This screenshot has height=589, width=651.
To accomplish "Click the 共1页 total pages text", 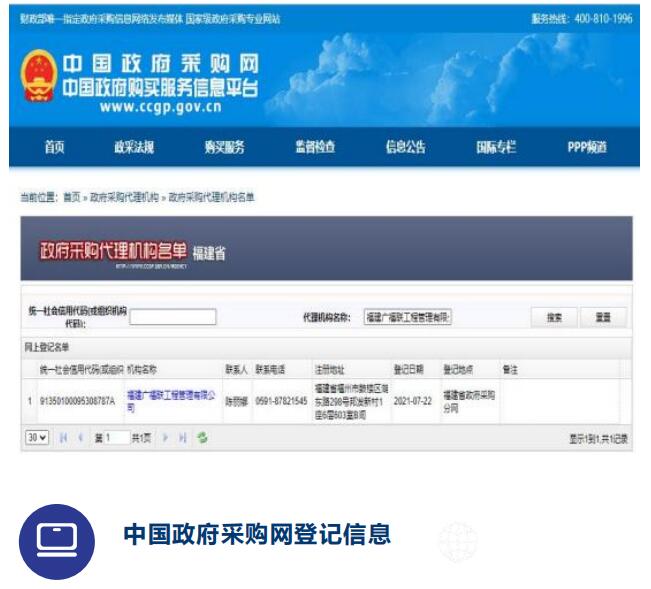I will coord(141,438).
